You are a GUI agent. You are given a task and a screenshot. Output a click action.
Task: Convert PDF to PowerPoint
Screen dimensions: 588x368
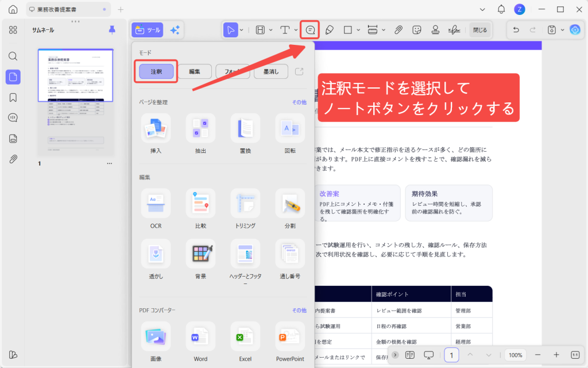tap(290, 342)
